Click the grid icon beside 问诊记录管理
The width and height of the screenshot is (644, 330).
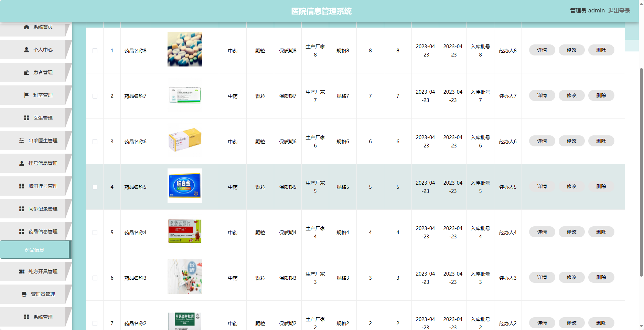tap(22, 209)
